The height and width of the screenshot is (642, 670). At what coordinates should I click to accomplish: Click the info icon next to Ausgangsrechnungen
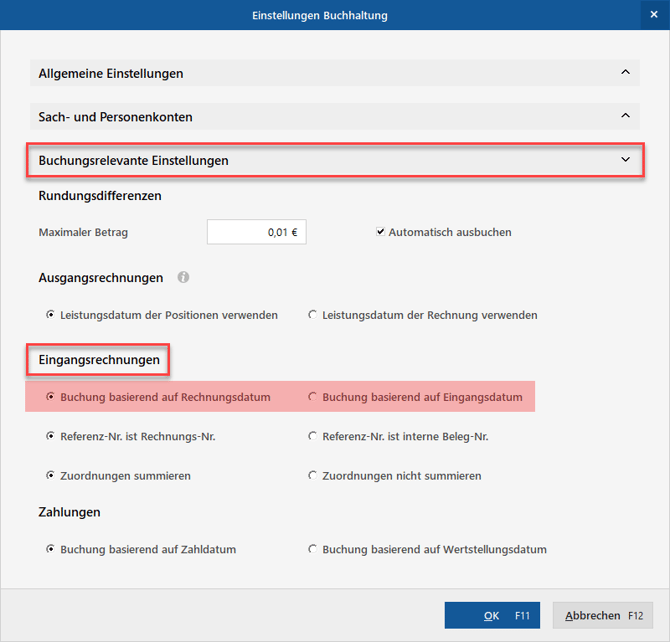click(x=183, y=277)
